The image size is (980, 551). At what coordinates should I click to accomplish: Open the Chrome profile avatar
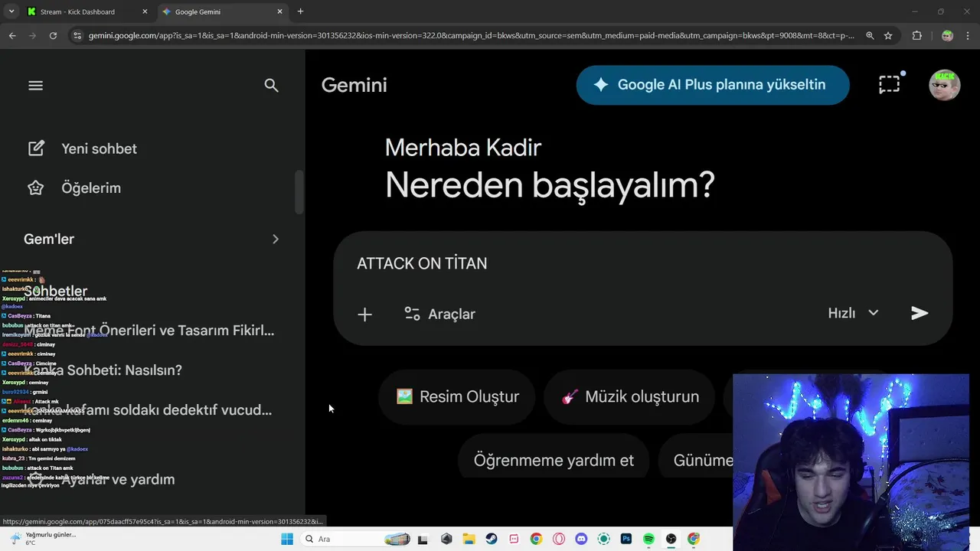tap(947, 35)
